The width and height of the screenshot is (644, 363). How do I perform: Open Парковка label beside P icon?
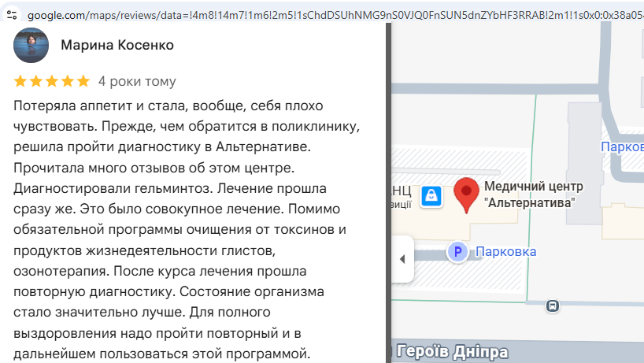point(505,251)
